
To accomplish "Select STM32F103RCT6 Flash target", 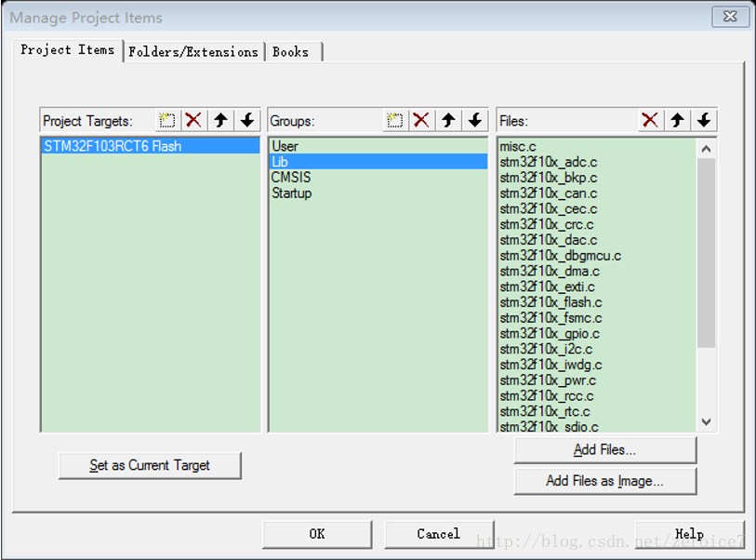I will (151, 146).
